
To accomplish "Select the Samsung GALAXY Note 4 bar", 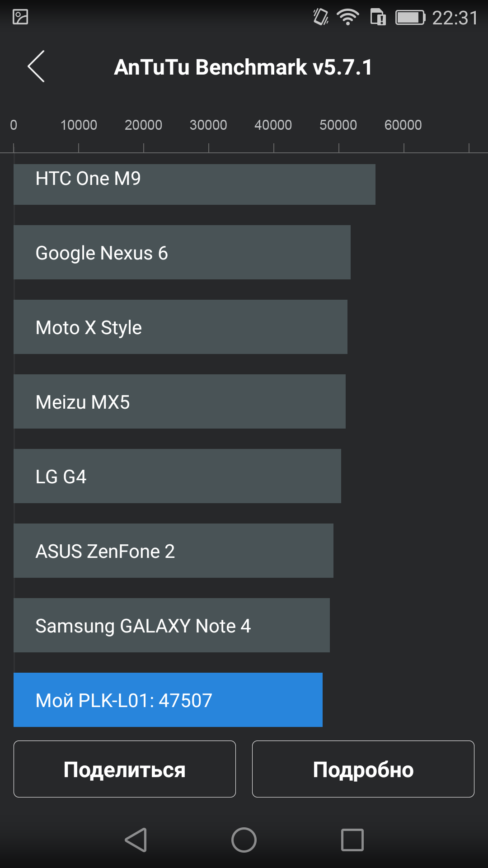I will click(172, 625).
